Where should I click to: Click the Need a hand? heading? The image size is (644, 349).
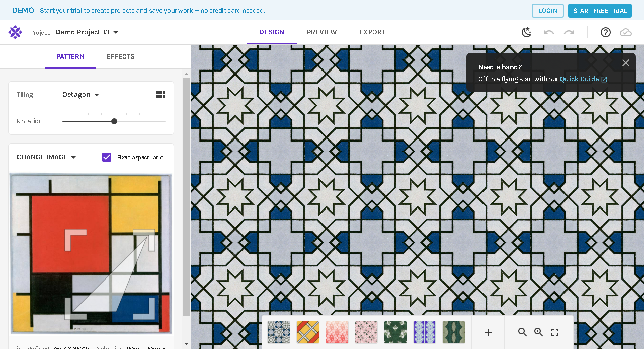(500, 67)
